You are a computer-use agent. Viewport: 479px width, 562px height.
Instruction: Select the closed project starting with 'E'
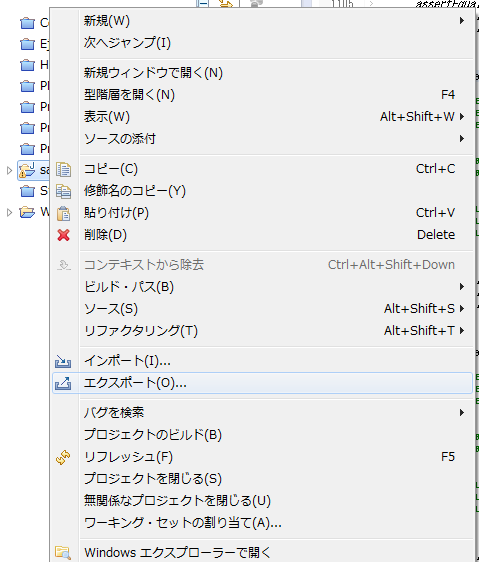click(x=34, y=44)
